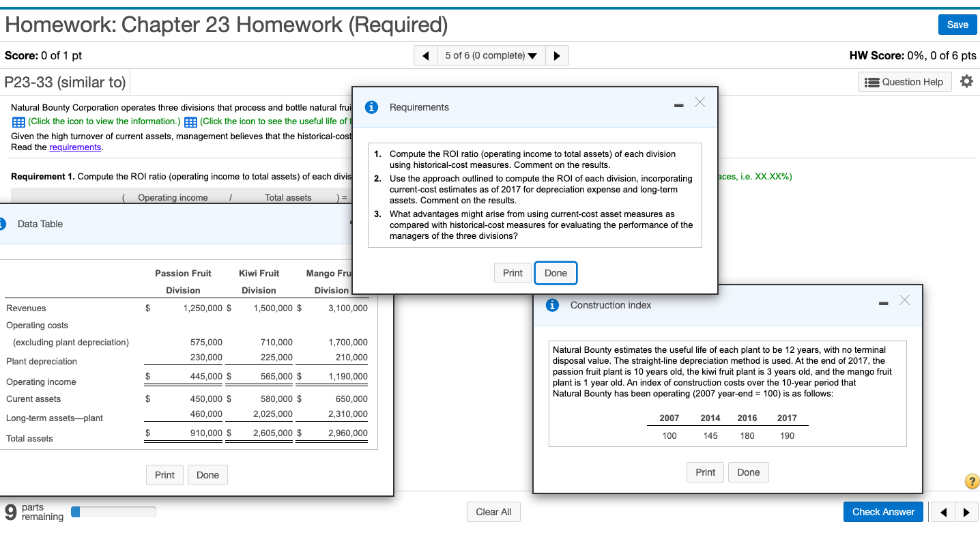The width and height of the screenshot is (980, 533).
Task: Click the info icon on the Construction index panel
Action: tap(552, 305)
